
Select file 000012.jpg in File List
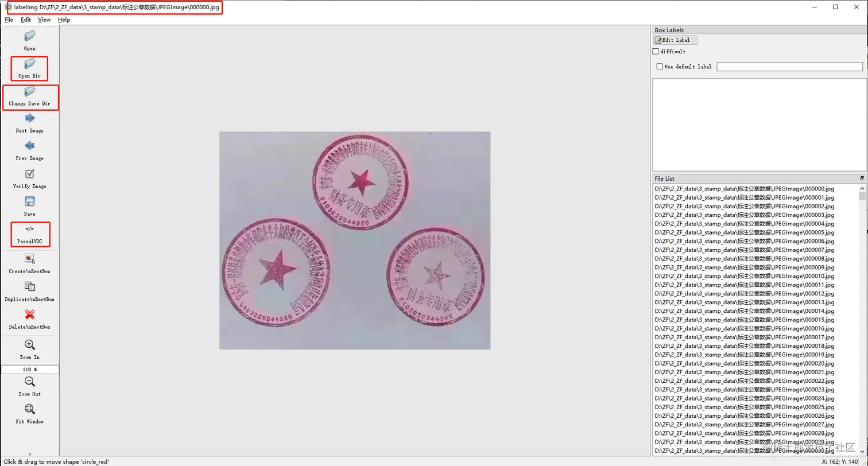point(745,294)
